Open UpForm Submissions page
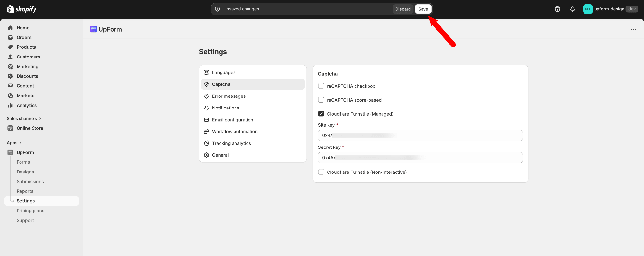This screenshot has width=644, height=256. [x=30, y=182]
